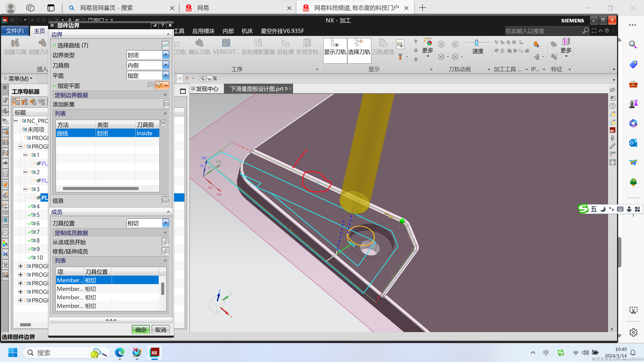Adjust the animation speed slider
Viewport: 644px width, 362px height.
tap(476, 43)
